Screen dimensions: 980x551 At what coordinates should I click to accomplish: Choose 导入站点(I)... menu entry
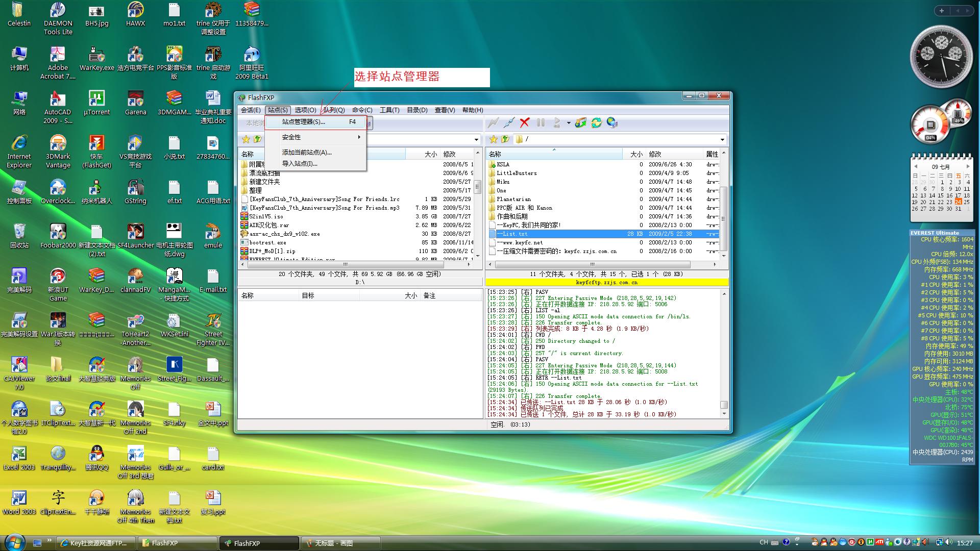coord(315,164)
